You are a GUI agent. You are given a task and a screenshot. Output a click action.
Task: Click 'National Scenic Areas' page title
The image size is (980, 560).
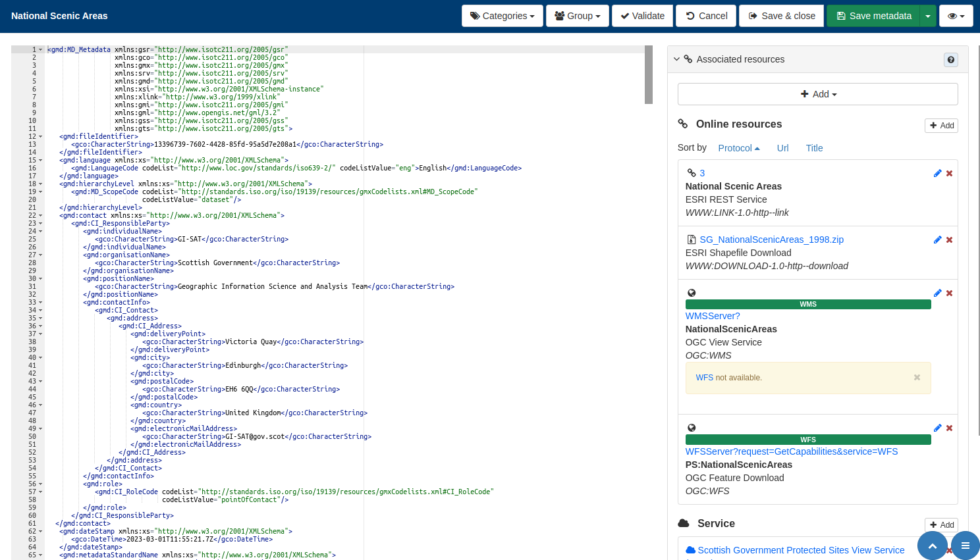pos(59,16)
